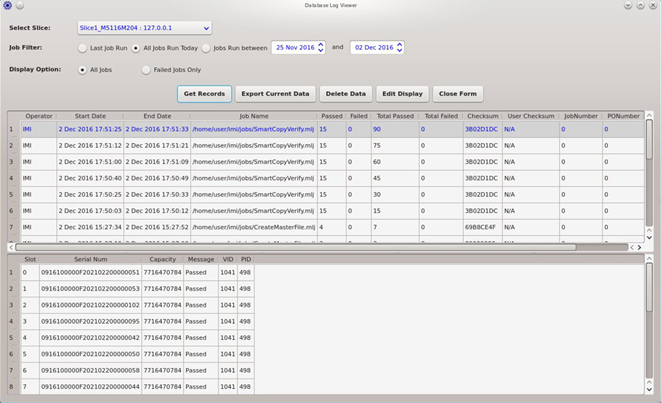Screen dimensions: 661x403
Task: Select the CreateMasterFile.mlj job name cell
Action: [x=254, y=227]
